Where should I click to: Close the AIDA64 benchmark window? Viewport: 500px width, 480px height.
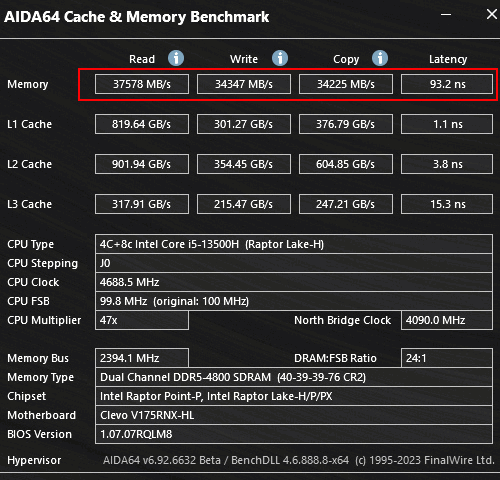coord(492,14)
